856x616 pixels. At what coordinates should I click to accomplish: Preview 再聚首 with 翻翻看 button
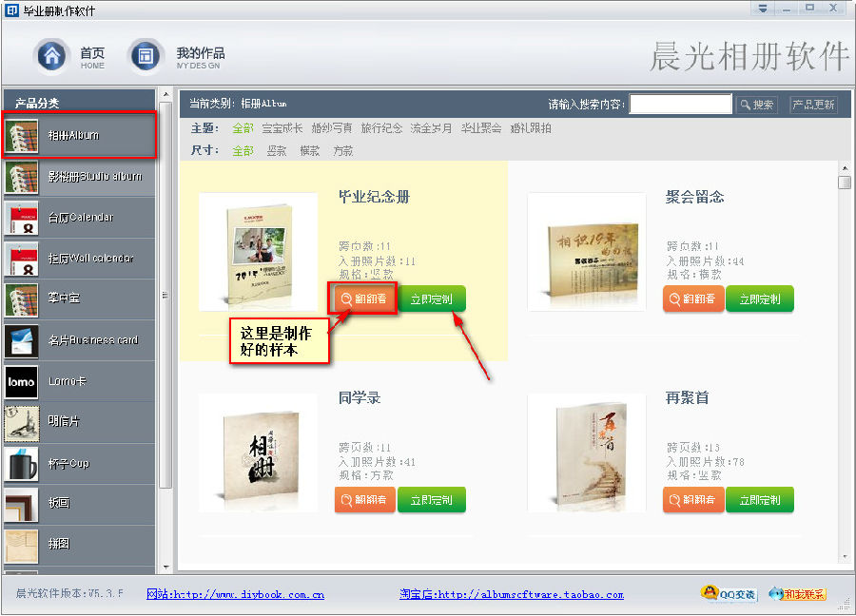693,500
